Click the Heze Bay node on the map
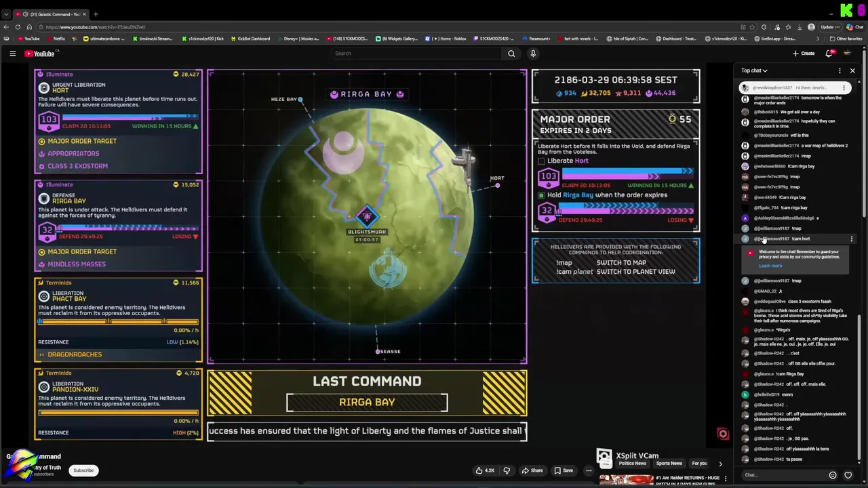The image size is (868, 488). click(300, 100)
